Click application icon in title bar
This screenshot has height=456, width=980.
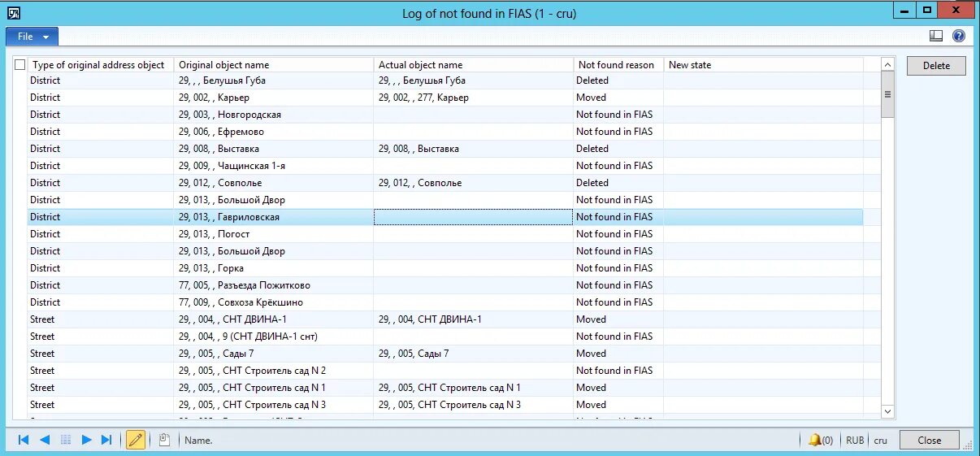(x=13, y=13)
